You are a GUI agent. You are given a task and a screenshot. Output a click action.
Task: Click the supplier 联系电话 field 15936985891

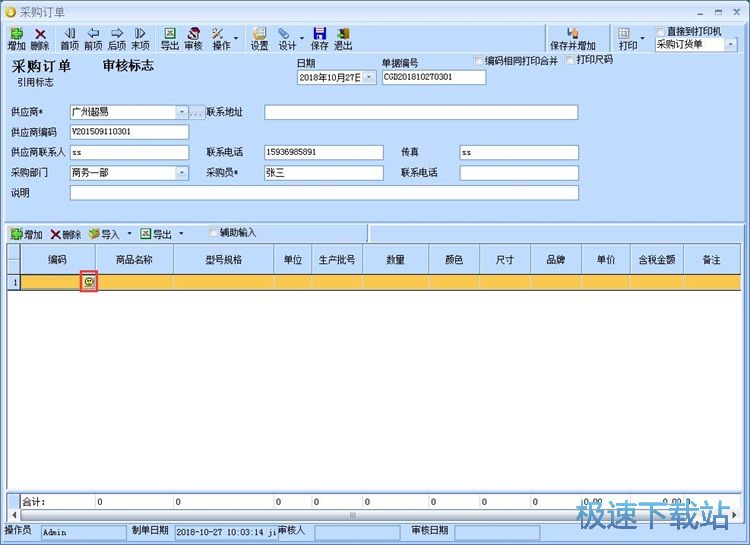click(324, 153)
